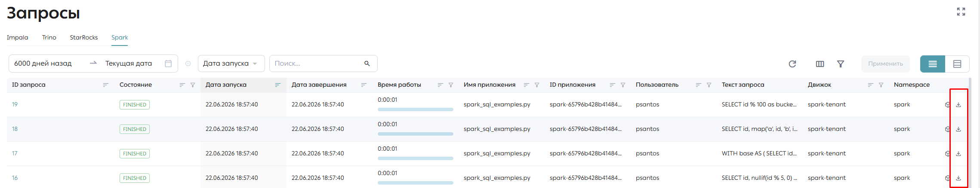Open query ID 17 link

click(x=15, y=153)
